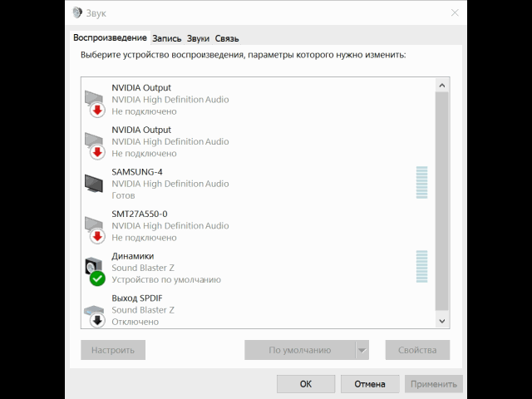Click the SAMSUNG-4 volume level meter
The height and width of the screenshot is (399, 532).
[x=421, y=183]
